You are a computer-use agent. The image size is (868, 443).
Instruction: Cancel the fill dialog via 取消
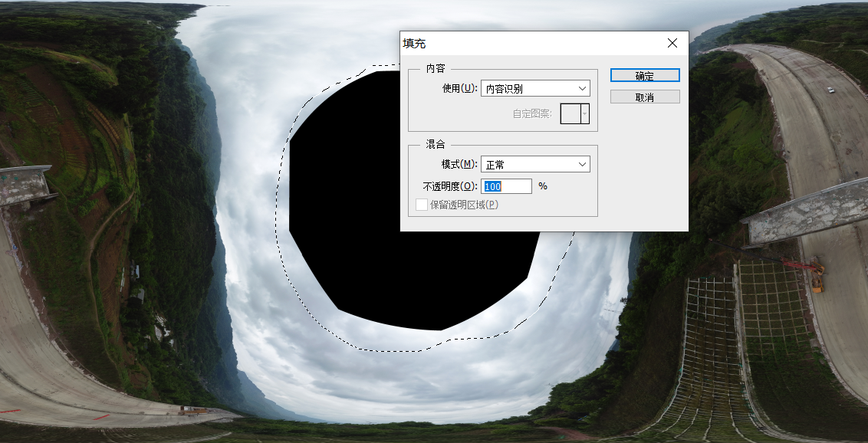coord(645,97)
